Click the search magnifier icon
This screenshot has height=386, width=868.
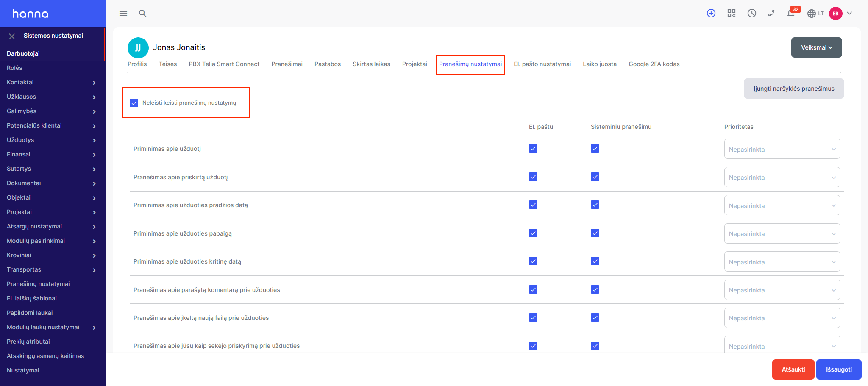(143, 14)
